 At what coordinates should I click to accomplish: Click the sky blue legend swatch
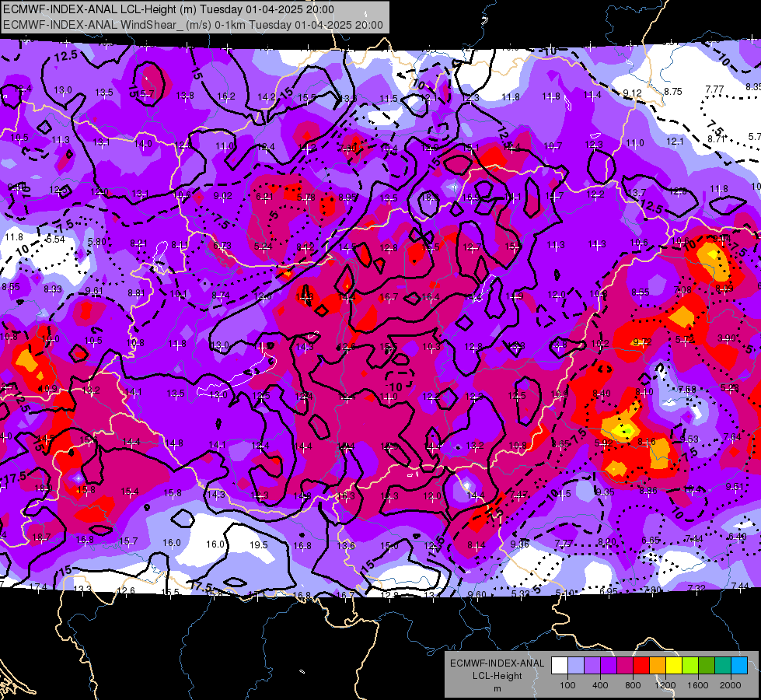tap(739, 666)
